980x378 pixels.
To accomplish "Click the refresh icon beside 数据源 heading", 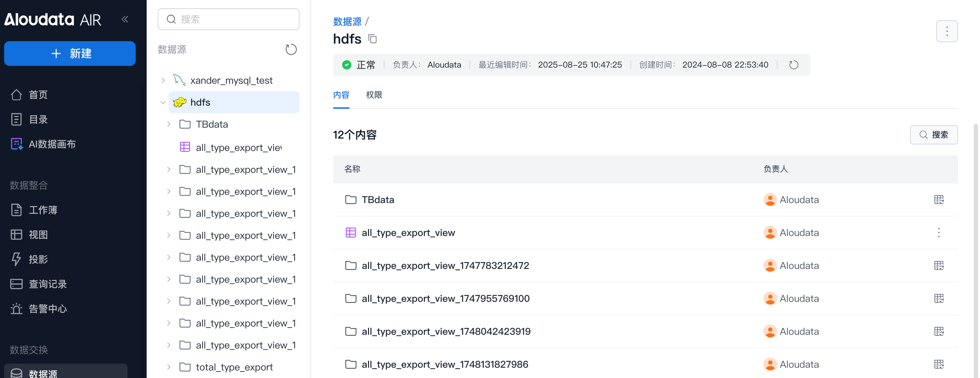I will pyautogui.click(x=291, y=49).
